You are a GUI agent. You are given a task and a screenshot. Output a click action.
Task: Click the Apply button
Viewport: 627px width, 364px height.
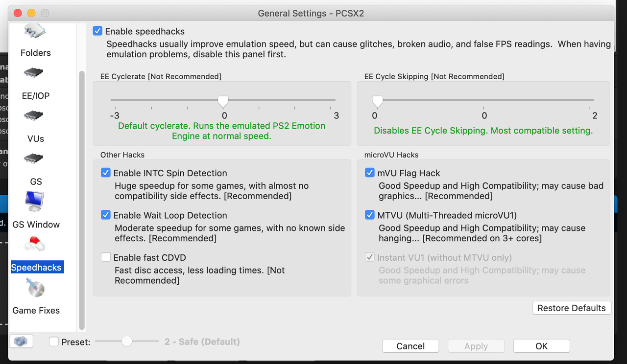coord(476,346)
